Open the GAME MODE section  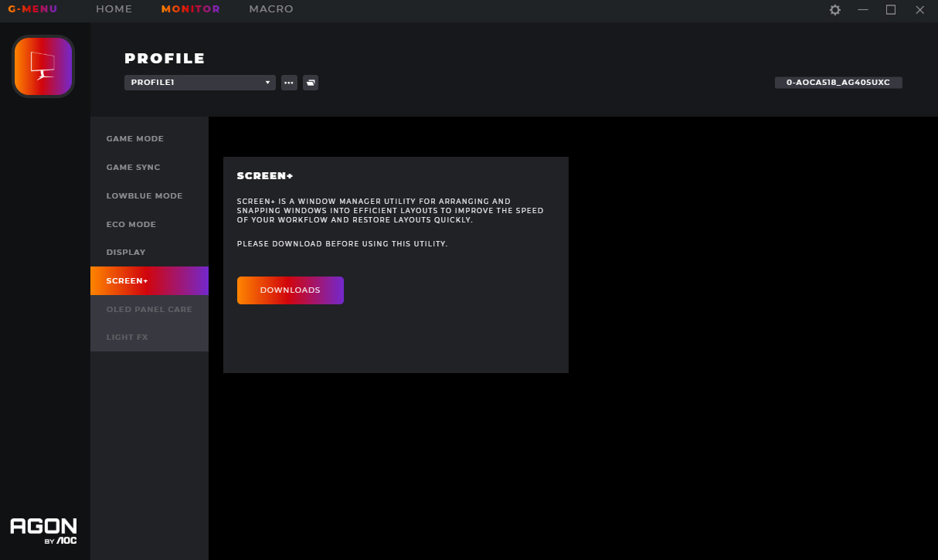click(149, 139)
